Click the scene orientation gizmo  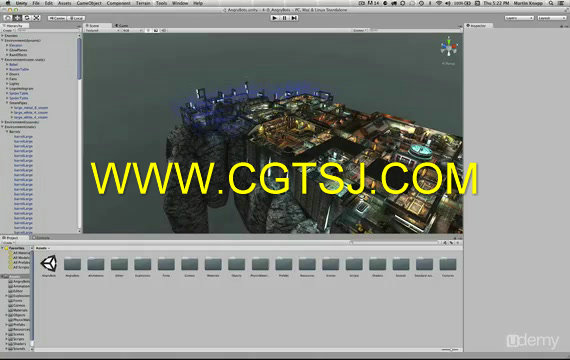tap(449, 47)
